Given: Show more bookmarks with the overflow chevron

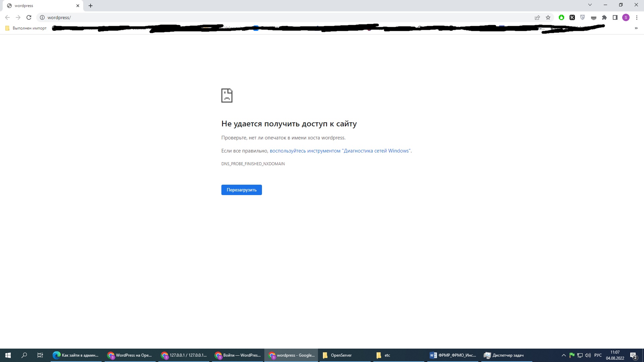Looking at the screenshot, I should click(636, 28).
